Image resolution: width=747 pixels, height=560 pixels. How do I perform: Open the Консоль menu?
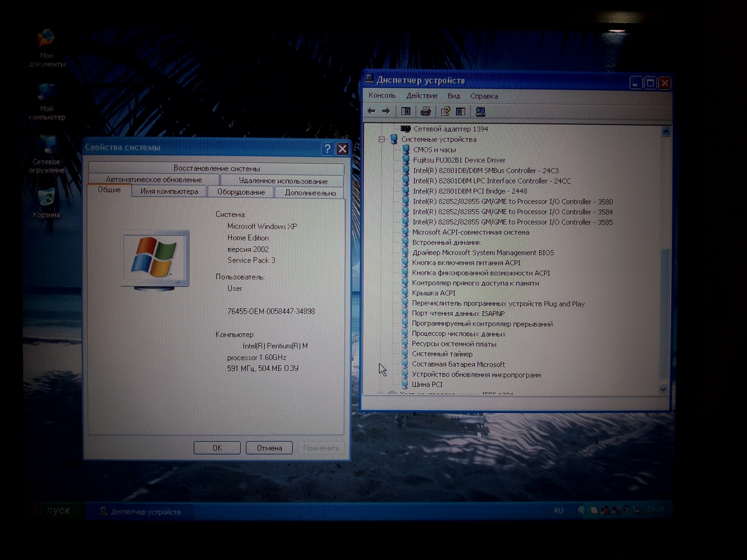point(382,95)
